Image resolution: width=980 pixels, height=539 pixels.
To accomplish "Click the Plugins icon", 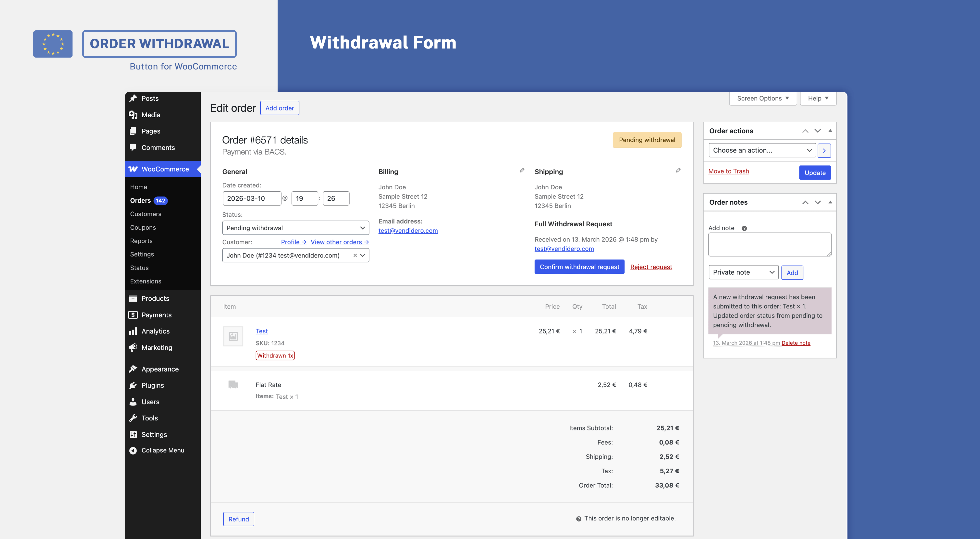I will tap(133, 385).
